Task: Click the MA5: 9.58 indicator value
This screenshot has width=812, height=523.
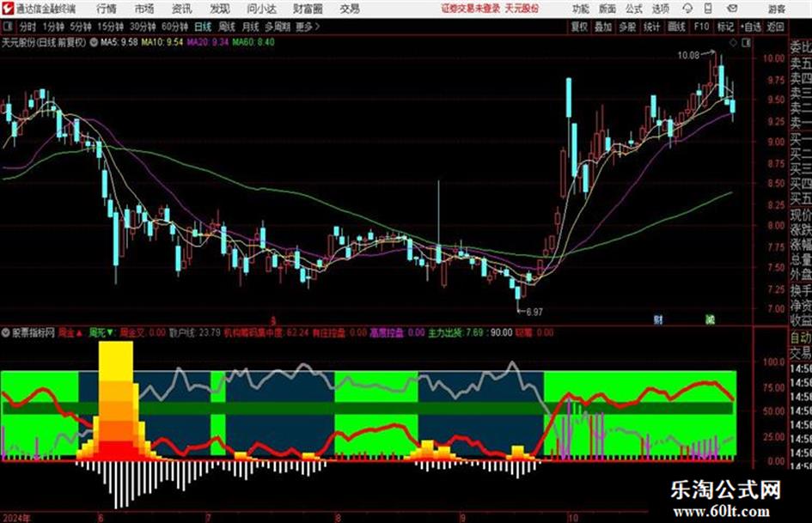Action: click(x=119, y=42)
